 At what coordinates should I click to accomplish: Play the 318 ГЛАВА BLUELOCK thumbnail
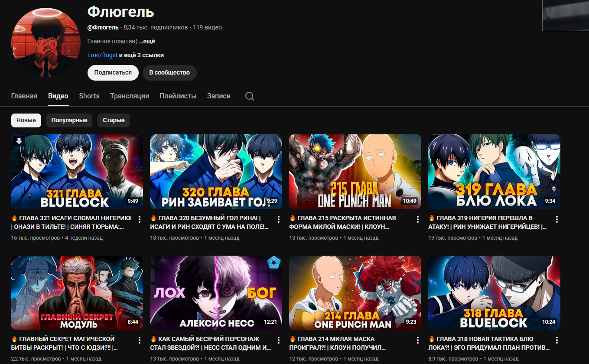coord(494,292)
